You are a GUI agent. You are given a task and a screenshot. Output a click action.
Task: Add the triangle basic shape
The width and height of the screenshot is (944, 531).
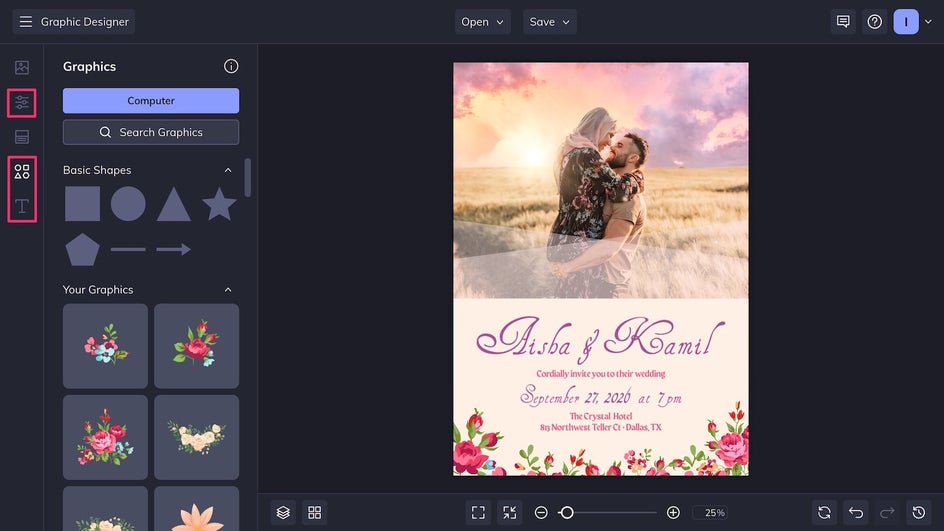[174, 204]
